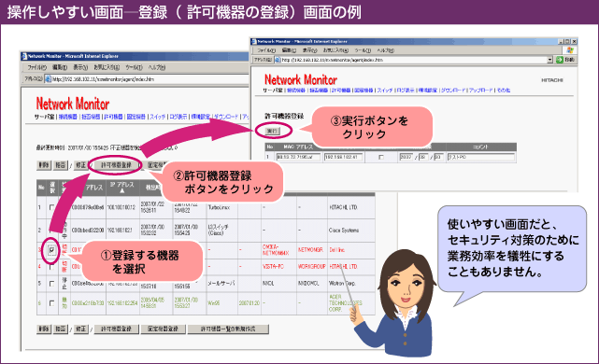599x364 pixels.
Task: Click the 許可機器登録 button above the device table
Action: (116, 165)
